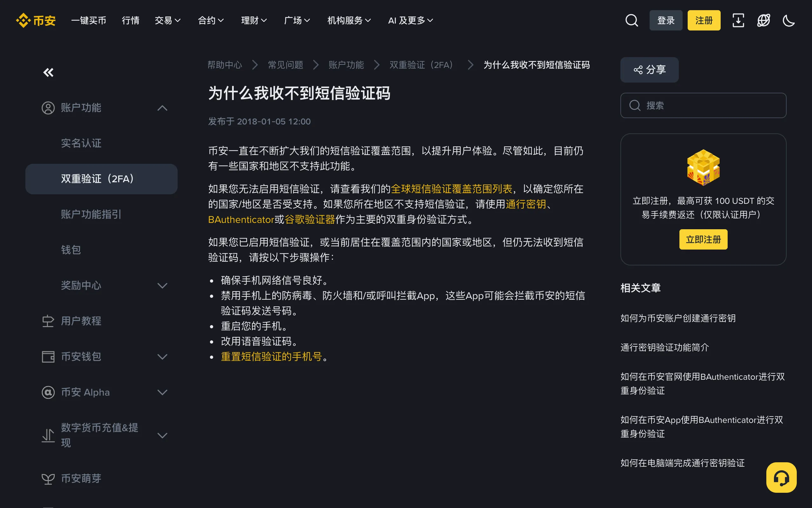The image size is (812, 508).
Task: Go to 帮助中心 breadcrumb
Action: tap(225, 65)
